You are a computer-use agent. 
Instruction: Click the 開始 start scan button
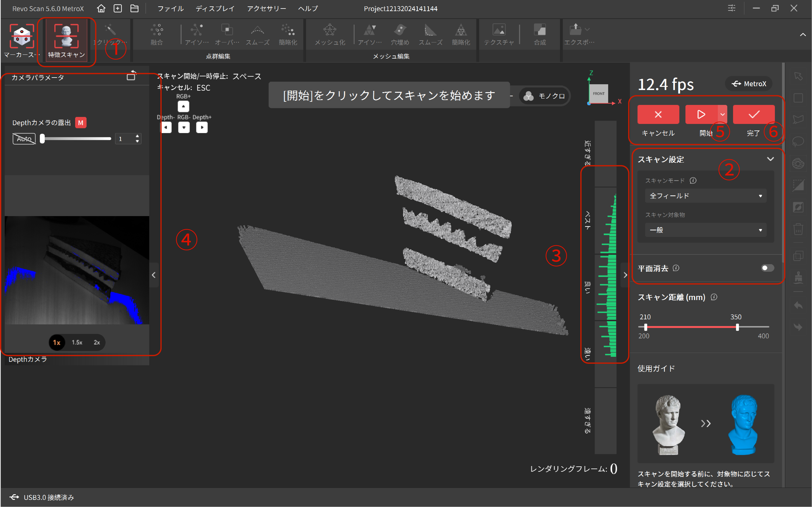click(x=701, y=114)
